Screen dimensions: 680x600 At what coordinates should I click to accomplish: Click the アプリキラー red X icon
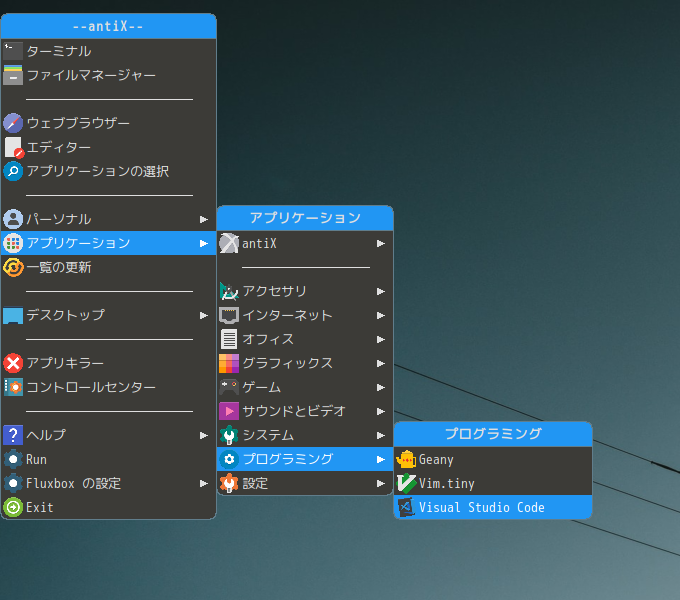pyautogui.click(x=13, y=363)
